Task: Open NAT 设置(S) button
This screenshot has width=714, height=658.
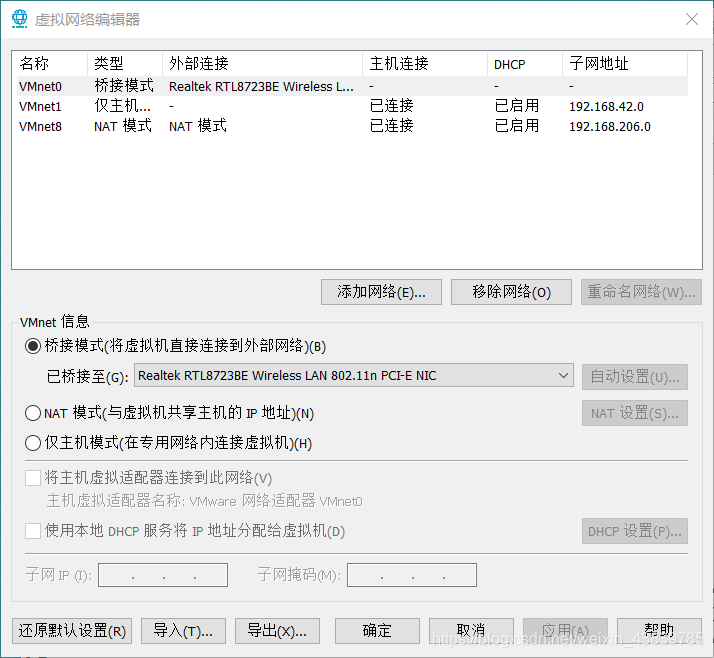Action: click(x=635, y=413)
